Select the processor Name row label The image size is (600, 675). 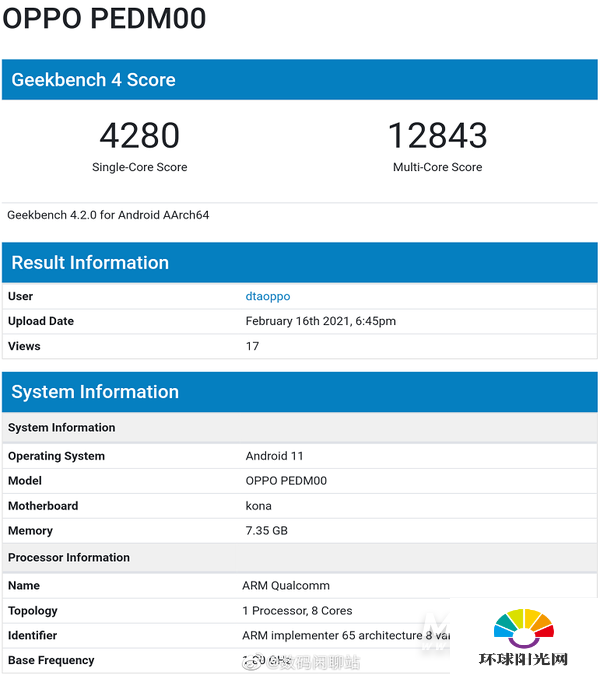click(x=24, y=585)
